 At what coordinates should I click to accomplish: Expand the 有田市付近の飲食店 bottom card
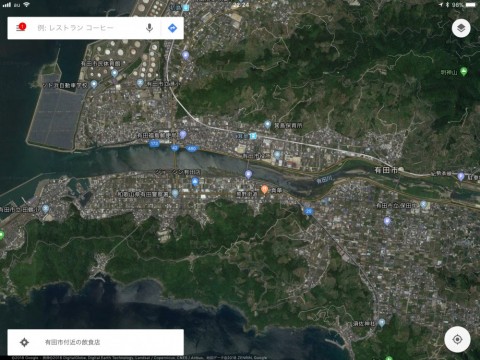[x=95, y=342]
